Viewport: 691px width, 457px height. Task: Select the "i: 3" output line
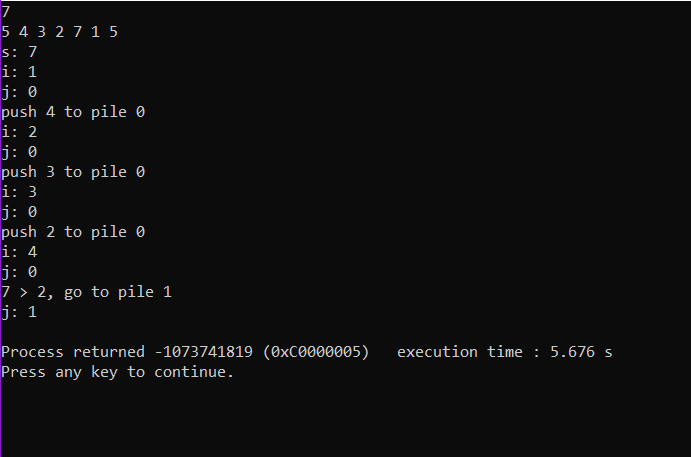[20, 192]
